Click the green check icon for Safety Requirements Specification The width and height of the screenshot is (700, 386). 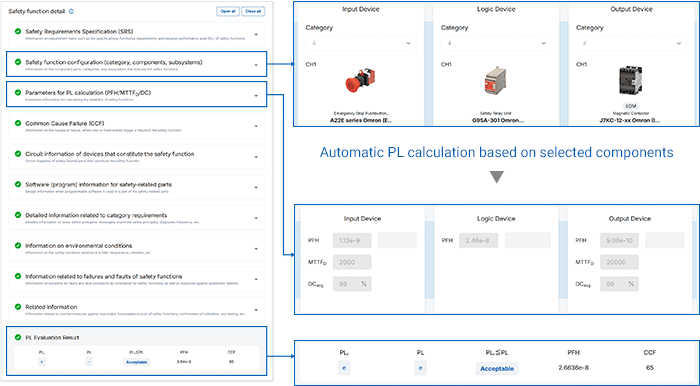click(x=18, y=31)
